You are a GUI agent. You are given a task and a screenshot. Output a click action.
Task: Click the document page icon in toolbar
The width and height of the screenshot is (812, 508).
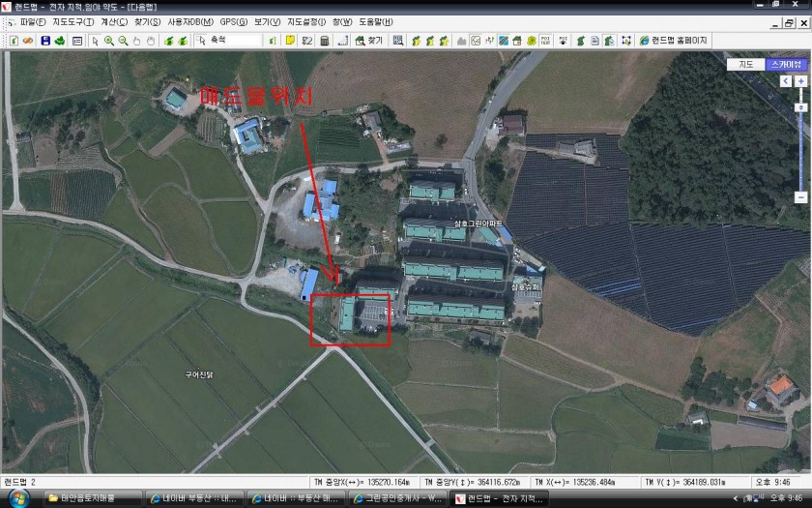[x=594, y=41]
